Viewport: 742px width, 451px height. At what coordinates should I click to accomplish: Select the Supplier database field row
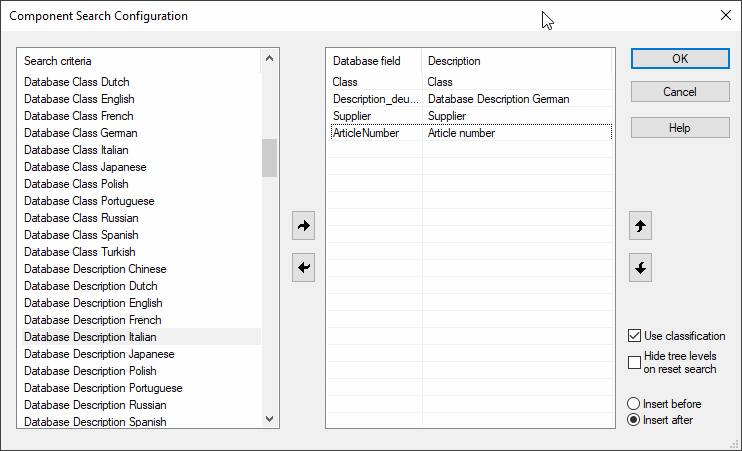pyautogui.click(x=470, y=116)
